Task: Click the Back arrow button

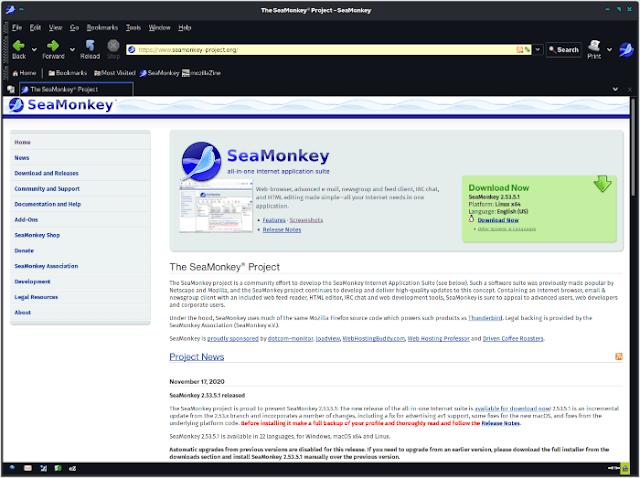Action: (x=19, y=49)
